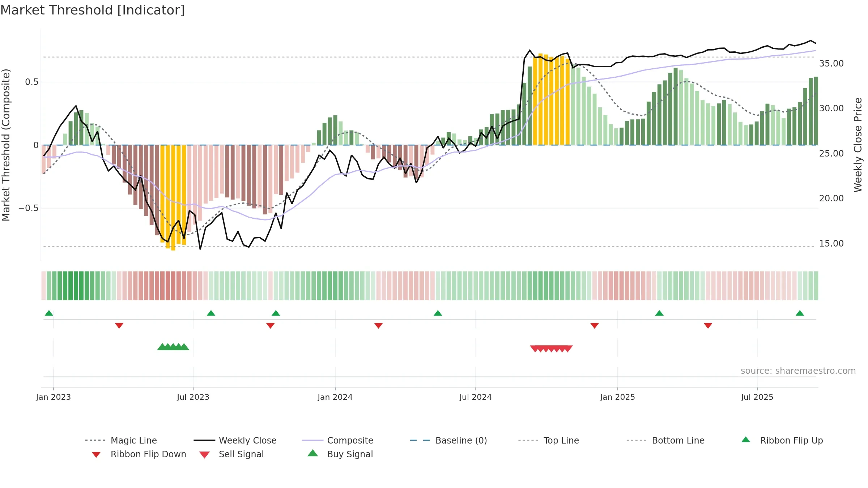Image resolution: width=868 pixels, height=488 pixels.
Task: Toggle the Sell Signal legend entry
Action: pos(231,454)
